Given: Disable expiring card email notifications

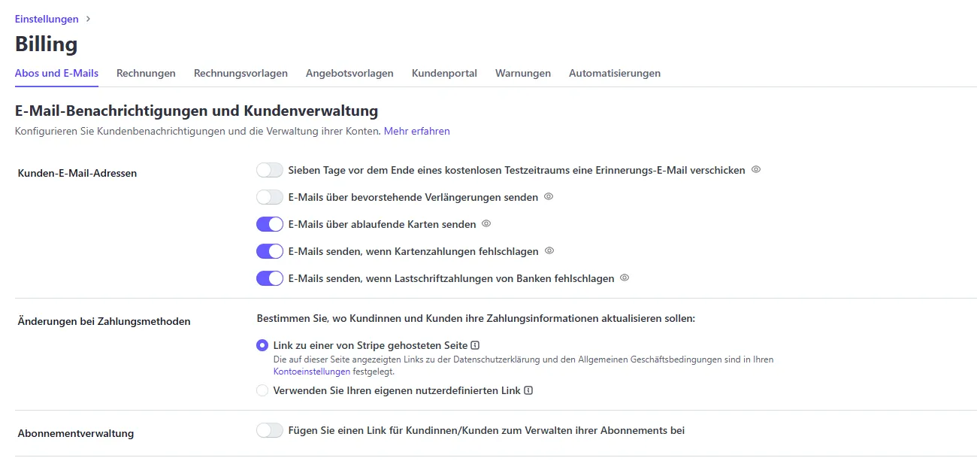Looking at the screenshot, I should tap(269, 223).
